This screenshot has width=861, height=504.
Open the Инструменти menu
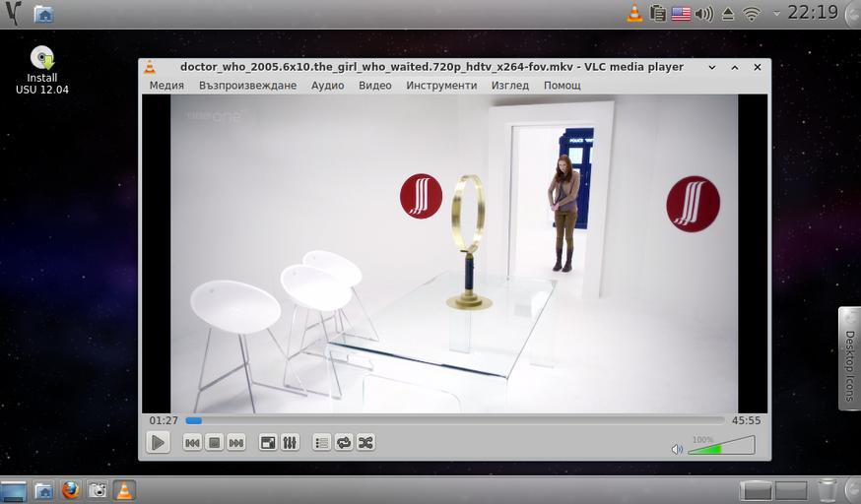[441, 86]
